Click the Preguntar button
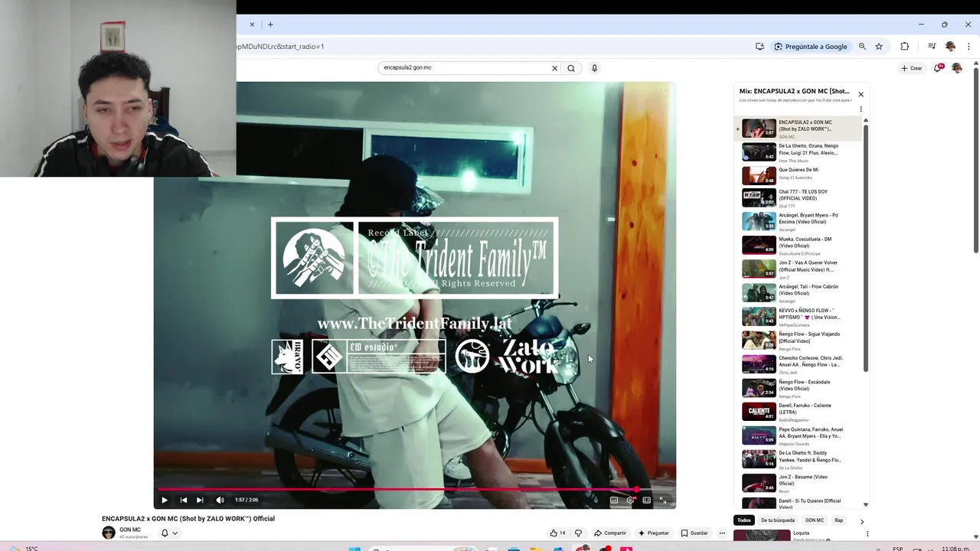This screenshot has height=551, width=980. 653,533
